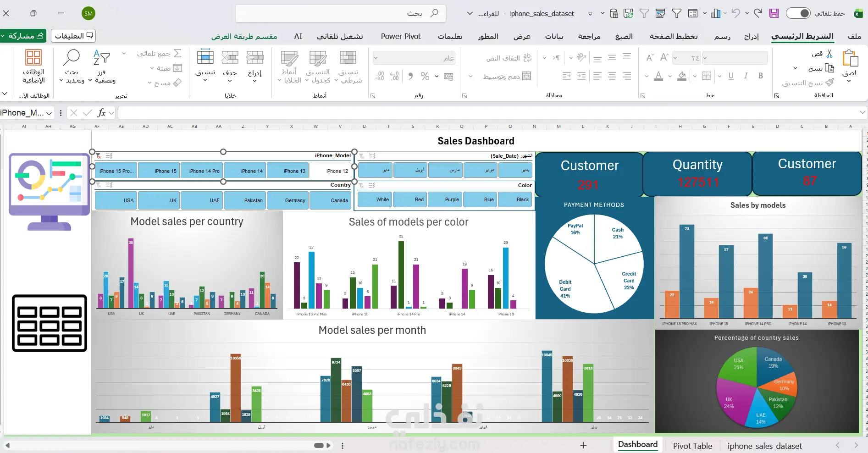Toggle the AutoSave (حفظ تلقائي) switch
This screenshot has height=453, width=868.
(798, 13)
